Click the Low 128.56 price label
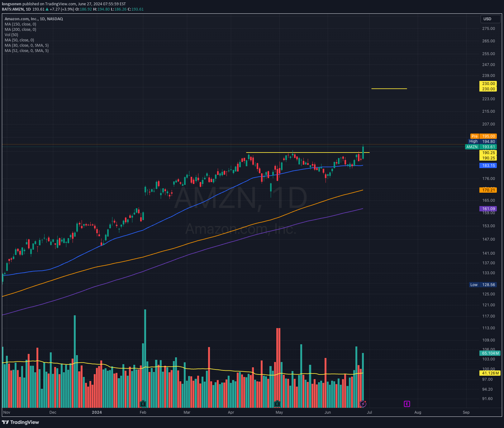The image size is (504, 428). [x=483, y=285]
